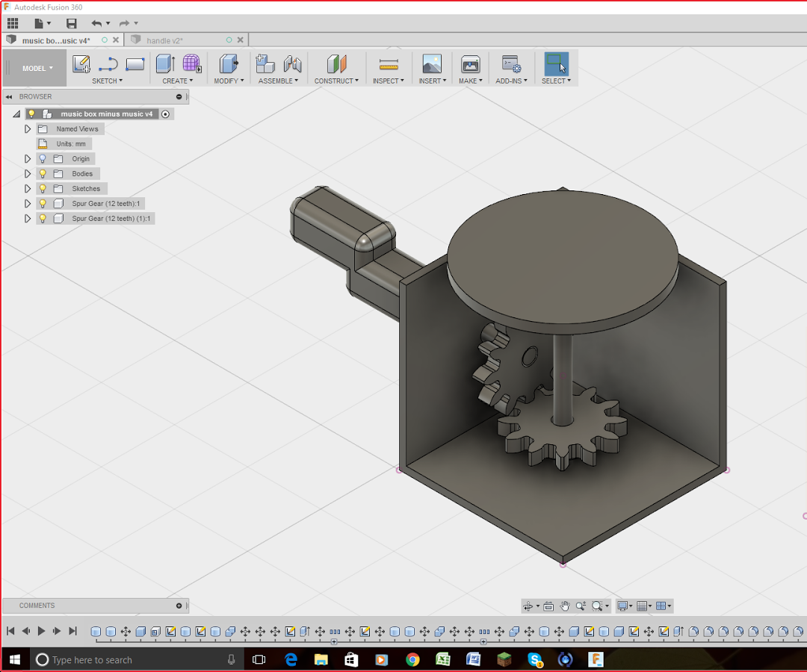Click the Joint icon in Assemble group
807x672 pixels.
click(x=292, y=64)
